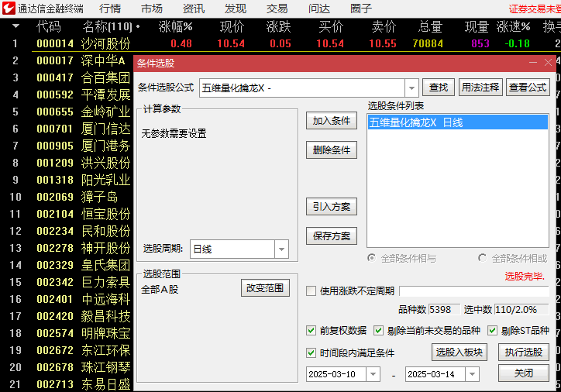Image resolution: width=561 pixels, height=392 pixels.
Task: Click 代码 column header
Action: pos(49,27)
